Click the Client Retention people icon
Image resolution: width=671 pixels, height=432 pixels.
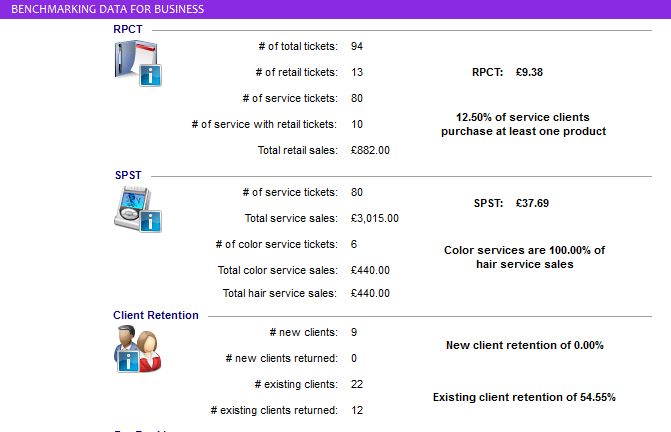(137, 349)
